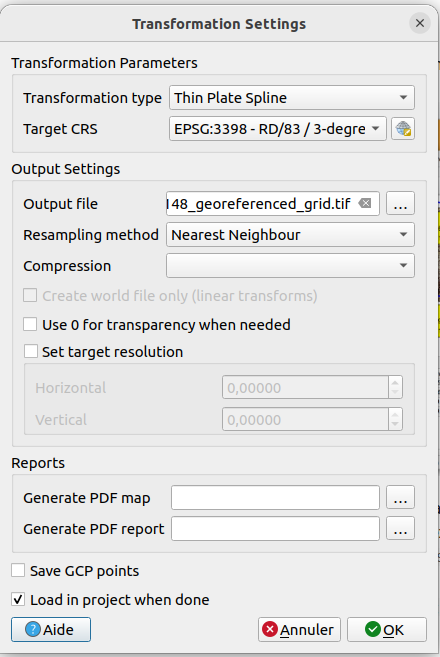Confirm settings with the OK button
The height and width of the screenshot is (657, 440).
pos(387,629)
